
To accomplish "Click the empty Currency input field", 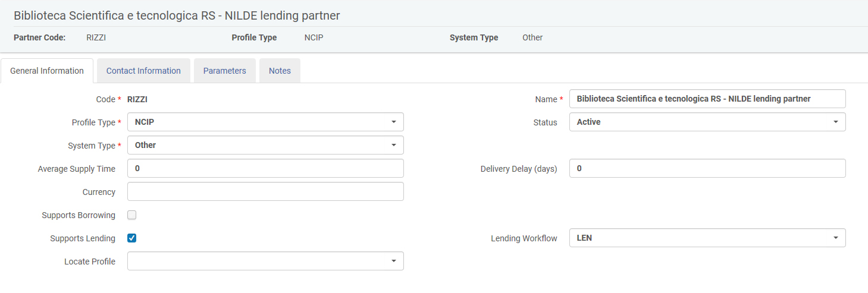I will [x=265, y=191].
